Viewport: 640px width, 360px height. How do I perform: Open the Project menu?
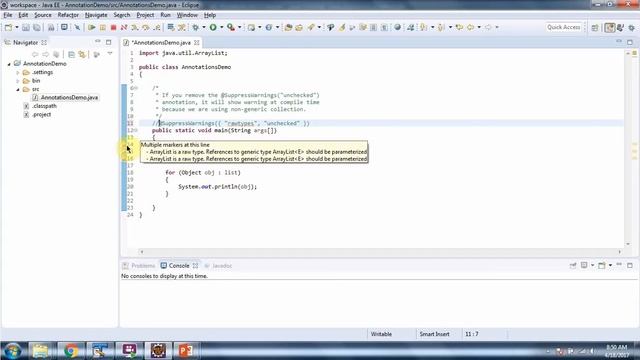145,15
